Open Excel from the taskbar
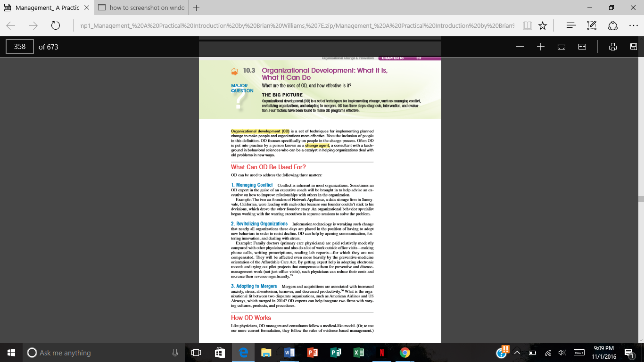Image resolution: width=644 pixels, height=362 pixels. click(x=359, y=353)
